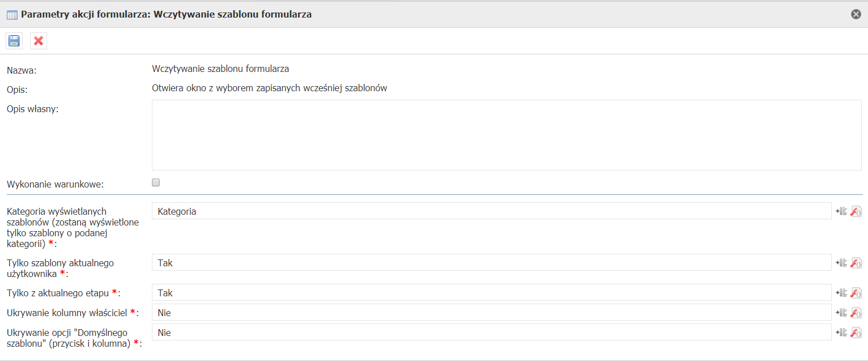Open function editor for 'Tylko z aktualnego etapu'
Image resolution: width=868 pixels, height=362 pixels.
(x=856, y=293)
